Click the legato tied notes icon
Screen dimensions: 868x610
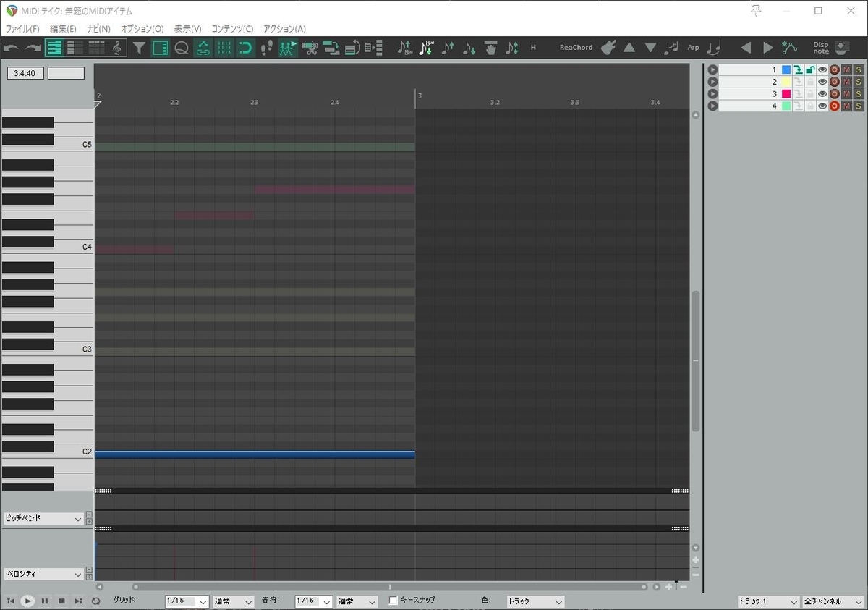click(715, 48)
